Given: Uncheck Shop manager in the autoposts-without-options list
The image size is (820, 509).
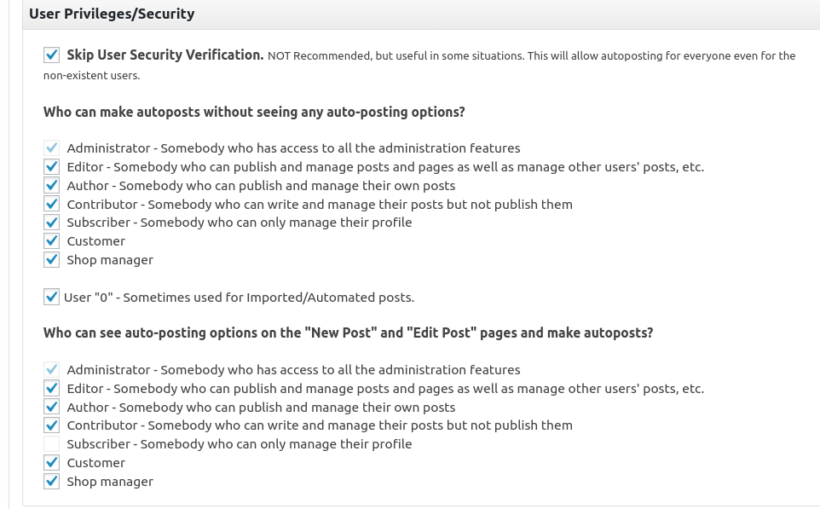Looking at the screenshot, I should [x=54, y=260].
